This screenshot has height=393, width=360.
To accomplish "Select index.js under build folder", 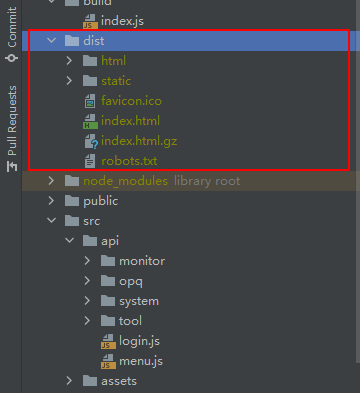I will (x=122, y=21).
